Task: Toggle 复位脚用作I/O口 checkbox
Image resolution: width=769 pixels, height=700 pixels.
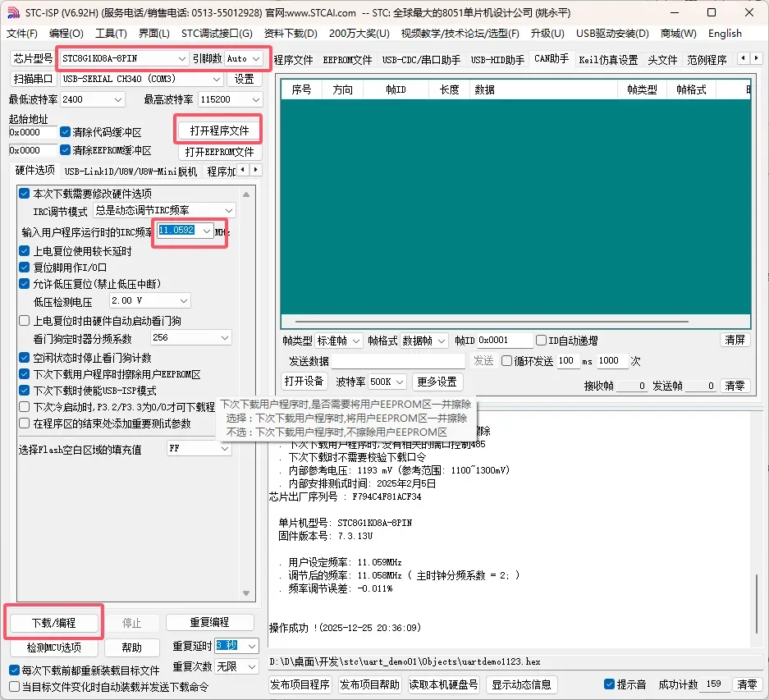Action: coord(25,268)
